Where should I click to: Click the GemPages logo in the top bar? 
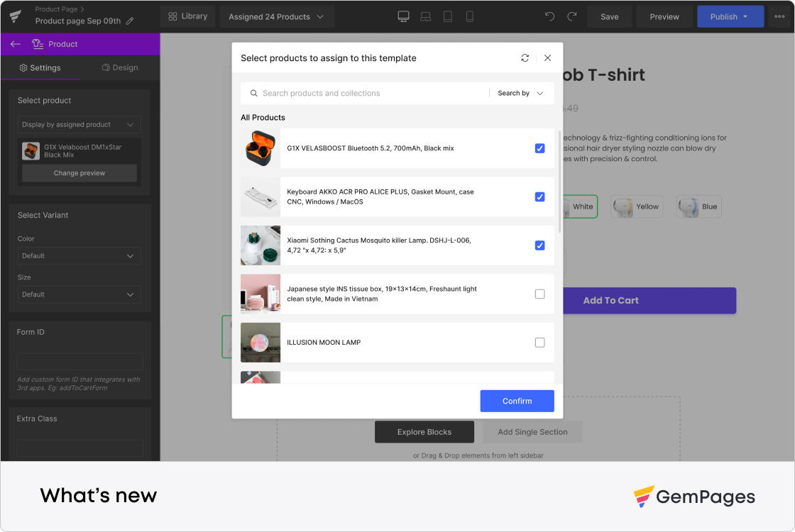point(16,16)
